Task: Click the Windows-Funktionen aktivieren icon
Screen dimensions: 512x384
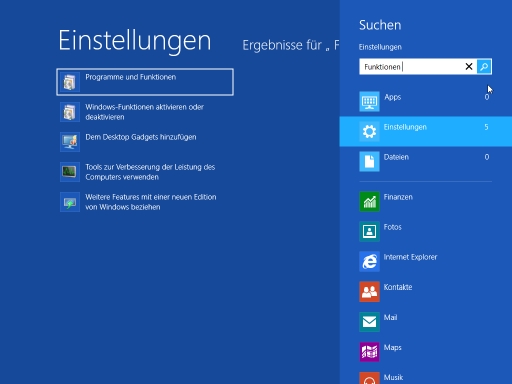Action: 70,112
